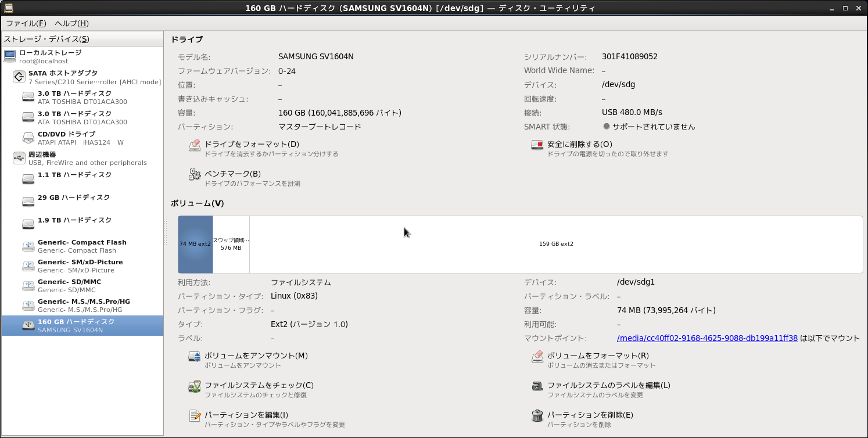This screenshot has width=868, height=438.
Task: Click USB 480.0 MB/s connection value
Action: coord(632,112)
